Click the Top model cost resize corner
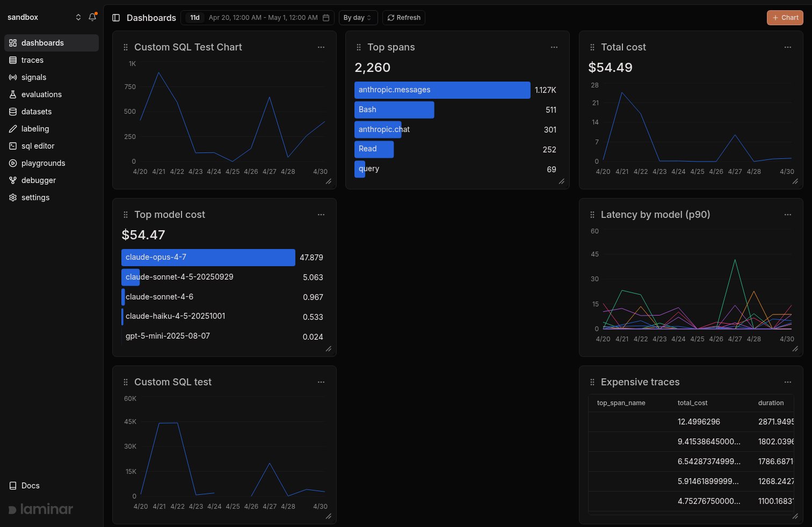 [x=329, y=349]
